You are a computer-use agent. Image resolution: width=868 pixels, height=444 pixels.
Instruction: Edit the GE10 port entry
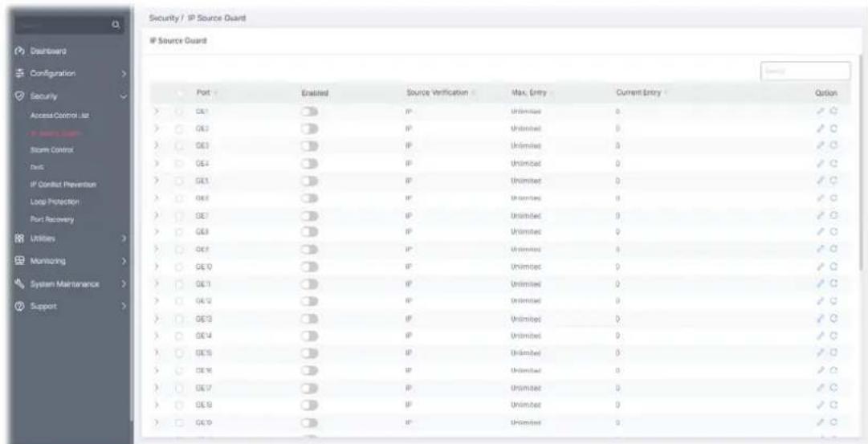coord(821,267)
